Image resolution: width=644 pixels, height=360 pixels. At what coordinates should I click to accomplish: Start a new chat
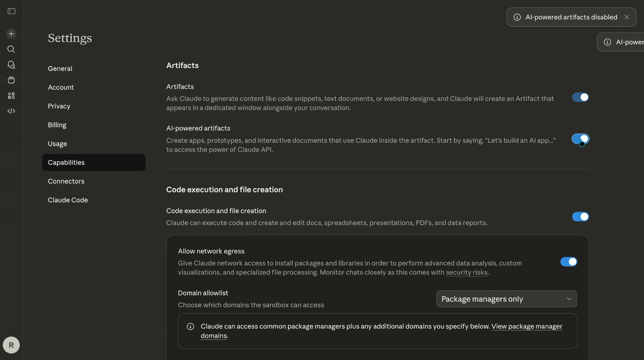pos(11,34)
